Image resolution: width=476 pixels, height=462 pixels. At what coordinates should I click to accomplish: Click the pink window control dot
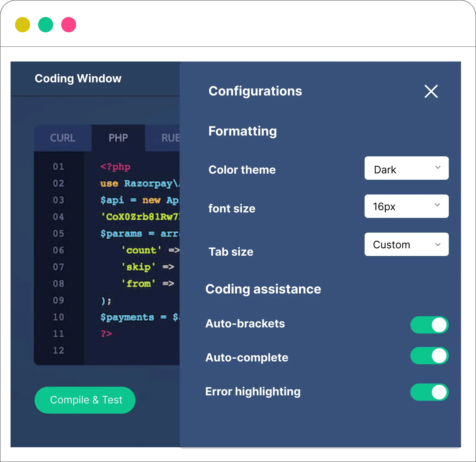[69, 25]
